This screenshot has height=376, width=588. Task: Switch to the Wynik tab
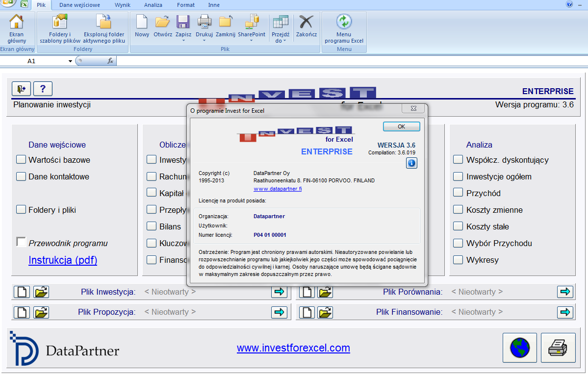(x=123, y=5)
